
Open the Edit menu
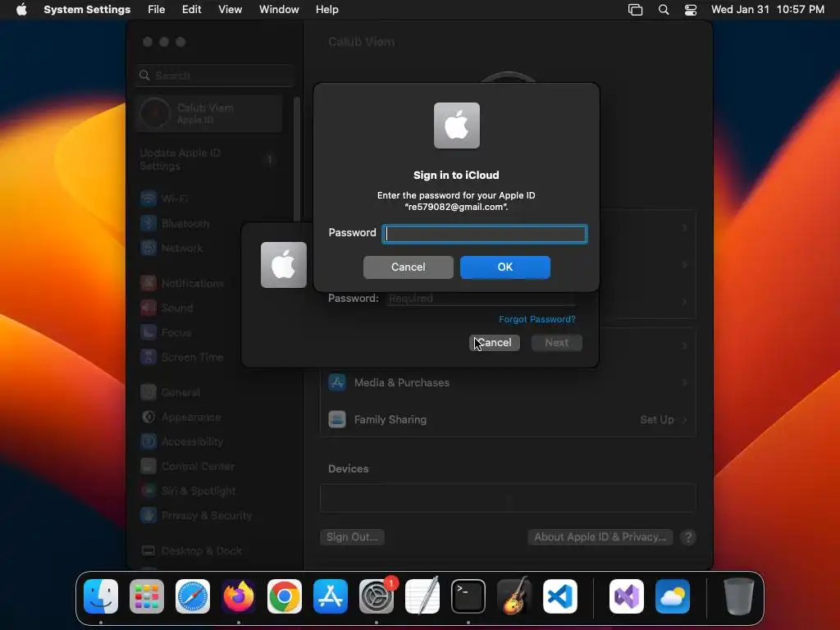click(192, 10)
